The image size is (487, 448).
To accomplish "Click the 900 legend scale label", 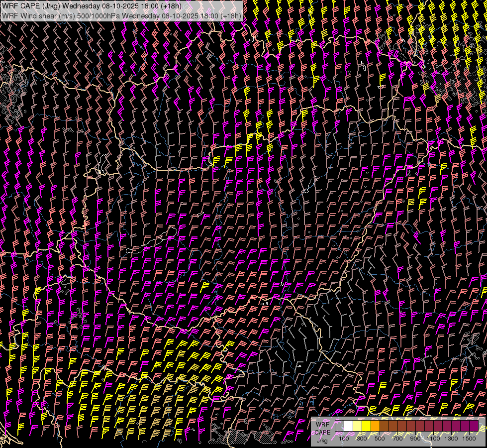I will click(415, 438).
